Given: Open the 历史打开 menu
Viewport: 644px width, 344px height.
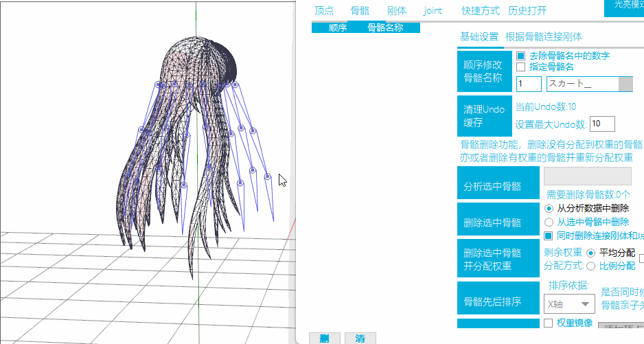Looking at the screenshot, I should click(527, 10).
